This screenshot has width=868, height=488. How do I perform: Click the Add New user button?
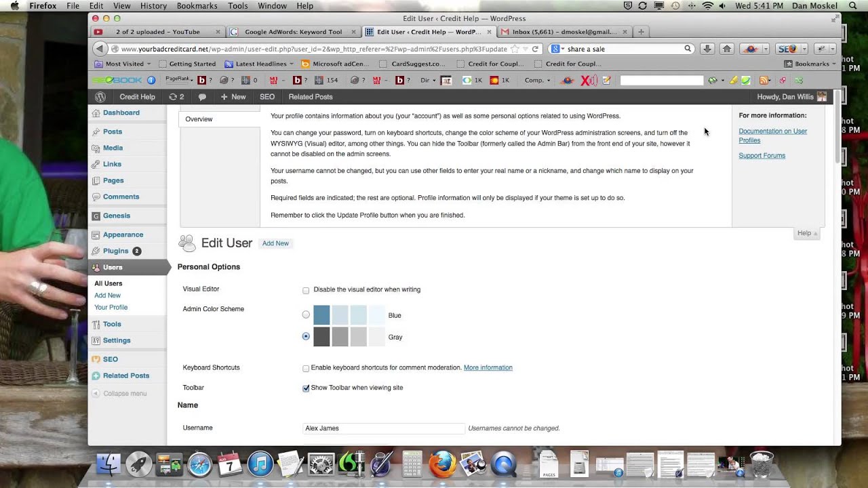point(275,243)
